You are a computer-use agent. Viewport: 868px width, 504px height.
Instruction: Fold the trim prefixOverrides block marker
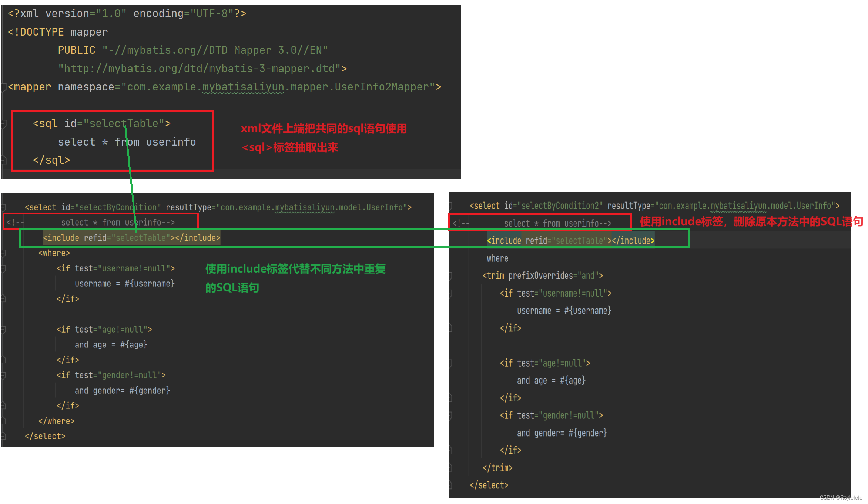(x=450, y=276)
